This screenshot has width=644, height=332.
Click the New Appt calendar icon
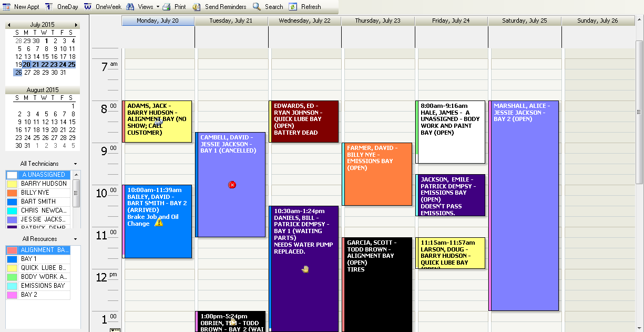click(6, 6)
